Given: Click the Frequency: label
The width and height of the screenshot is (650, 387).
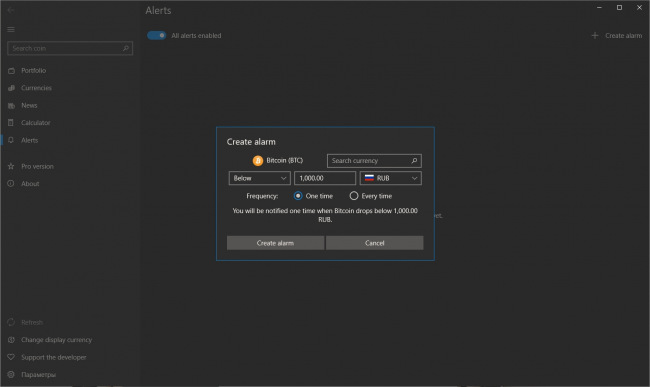Looking at the screenshot, I should (x=262, y=196).
